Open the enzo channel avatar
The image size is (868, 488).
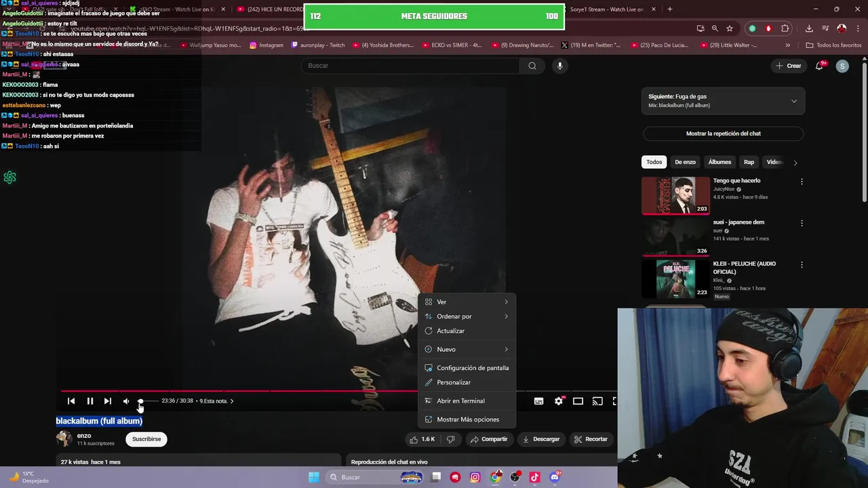[x=64, y=439]
